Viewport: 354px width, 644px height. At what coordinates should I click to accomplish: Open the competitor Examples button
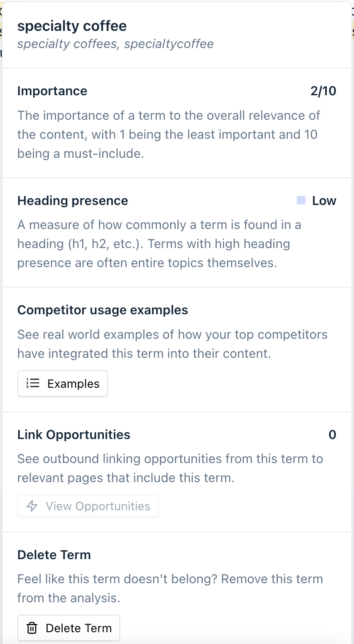click(x=63, y=384)
